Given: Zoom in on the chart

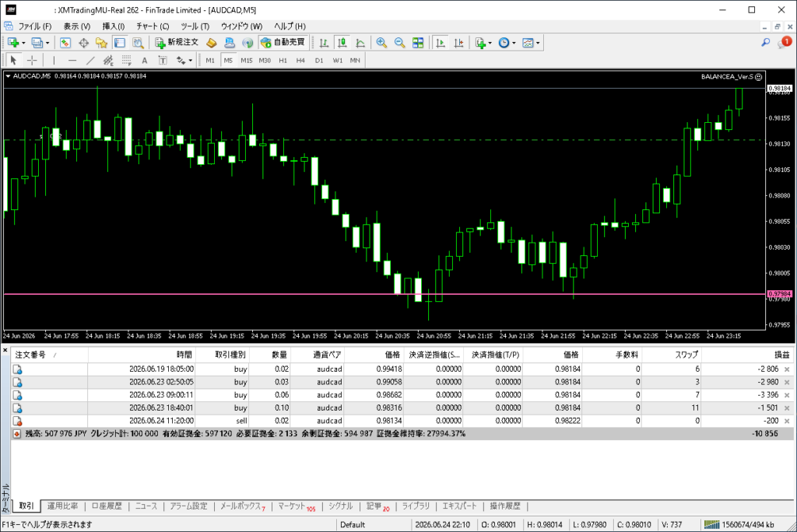Looking at the screenshot, I should pos(381,43).
